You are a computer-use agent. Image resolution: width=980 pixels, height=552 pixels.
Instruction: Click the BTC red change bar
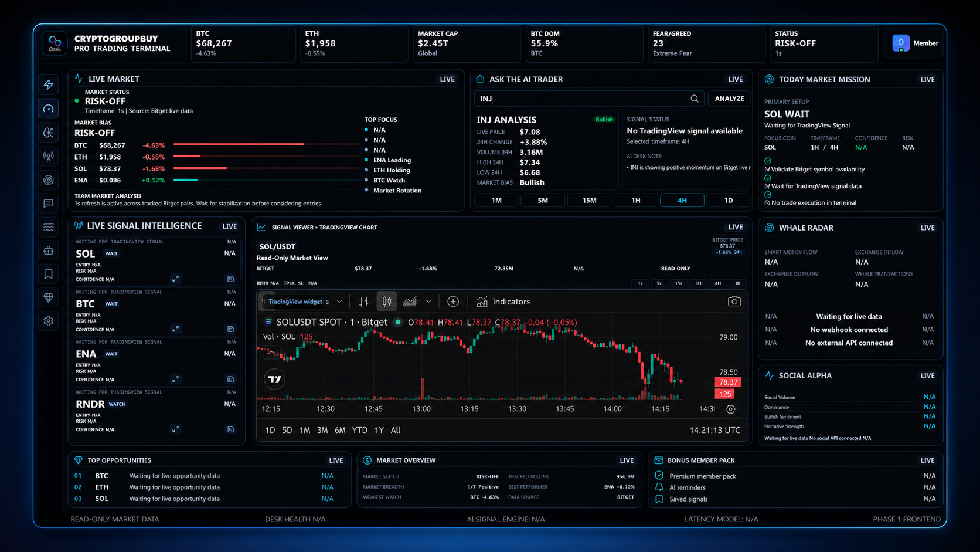239,144
